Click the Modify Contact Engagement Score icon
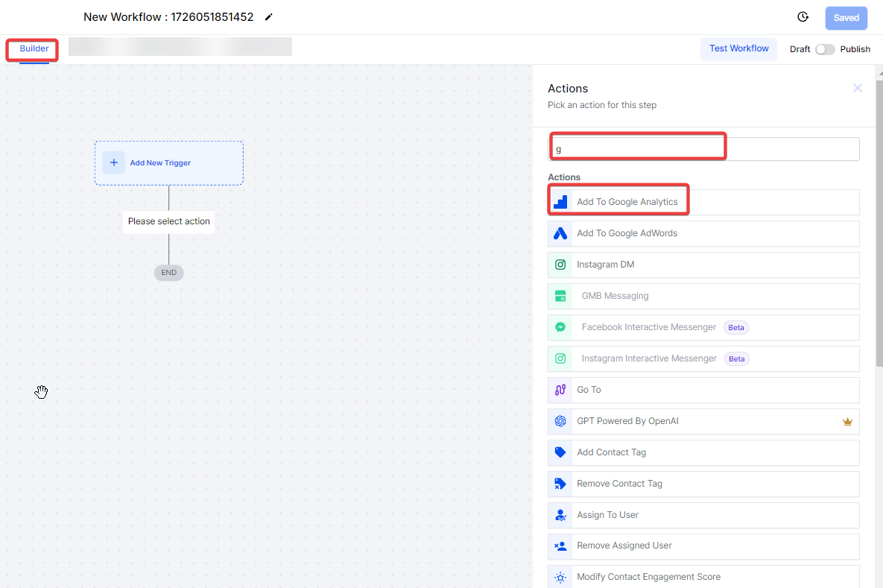 [560, 577]
